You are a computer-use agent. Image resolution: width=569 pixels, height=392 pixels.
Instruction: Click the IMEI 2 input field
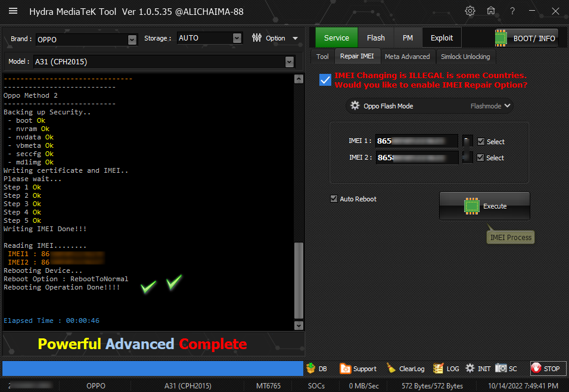click(417, 157)
